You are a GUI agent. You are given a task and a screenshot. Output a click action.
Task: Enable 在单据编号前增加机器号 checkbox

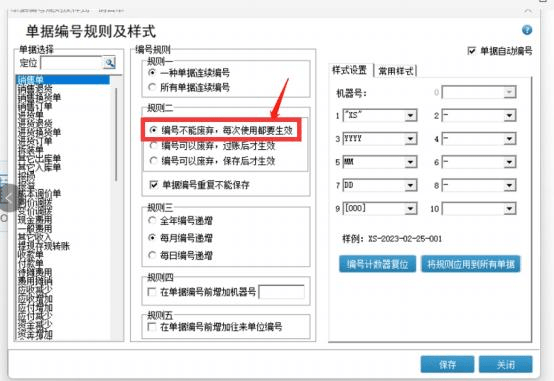pyautogui.click(x=152, y=292)
